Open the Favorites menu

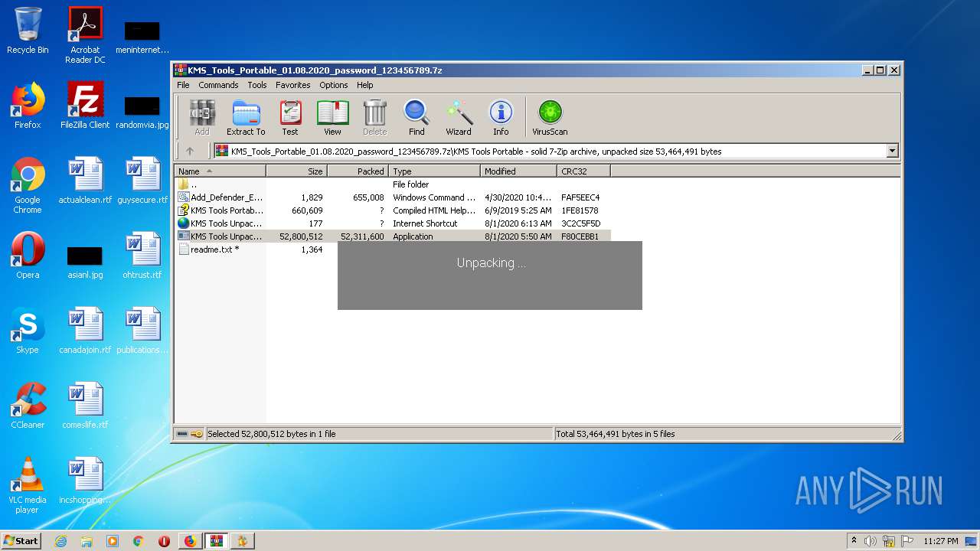(293, 85)
